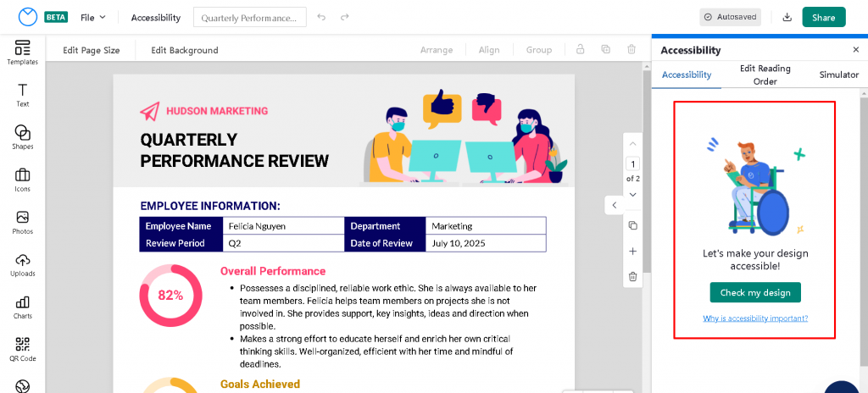Click the Review Period header cell
868x393 pixels.
click(x=181, y=243)
